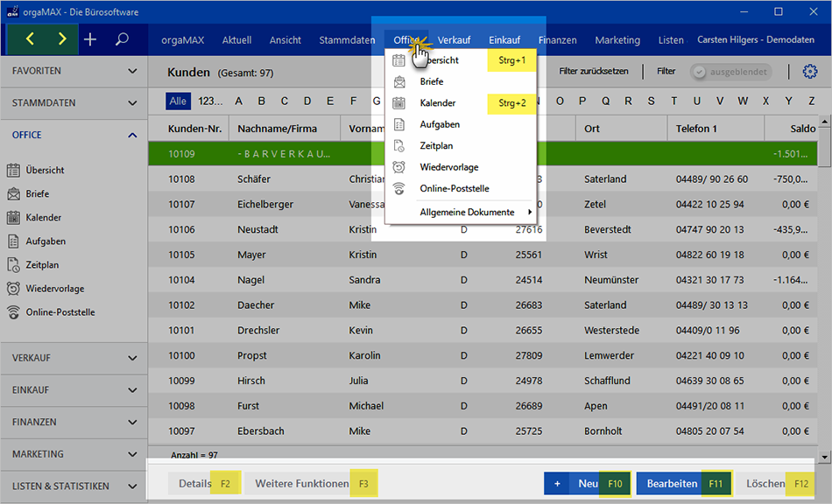832x504 pixels.
Task: Open Online-Poststelle icon in sidebar
Action: point(13,312)
